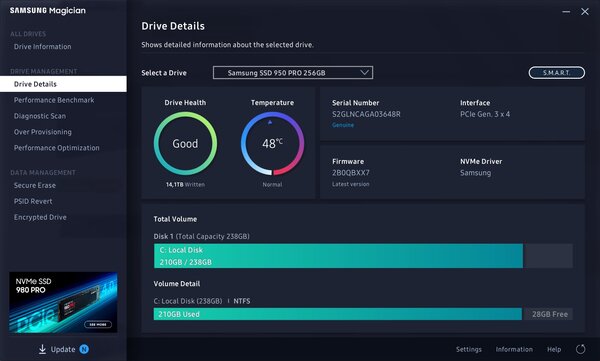
Task: Open Drive Information in the sidebar
Action: coord(42,47)
